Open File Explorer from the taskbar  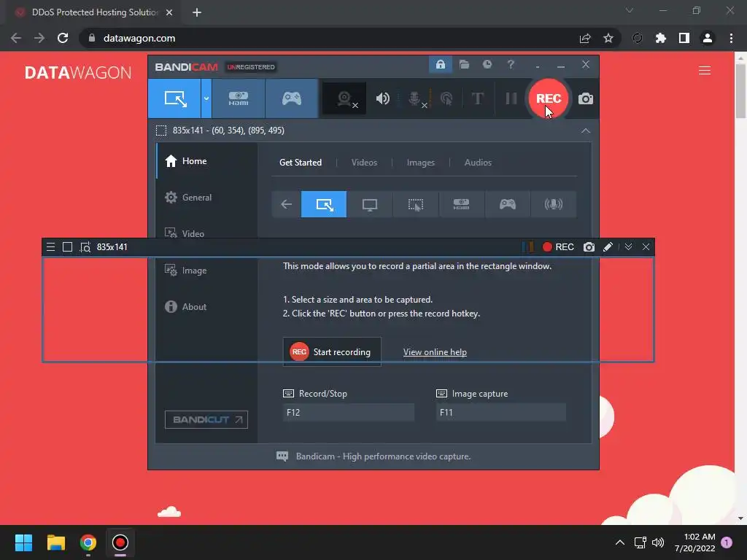click(x=55, y=542)
